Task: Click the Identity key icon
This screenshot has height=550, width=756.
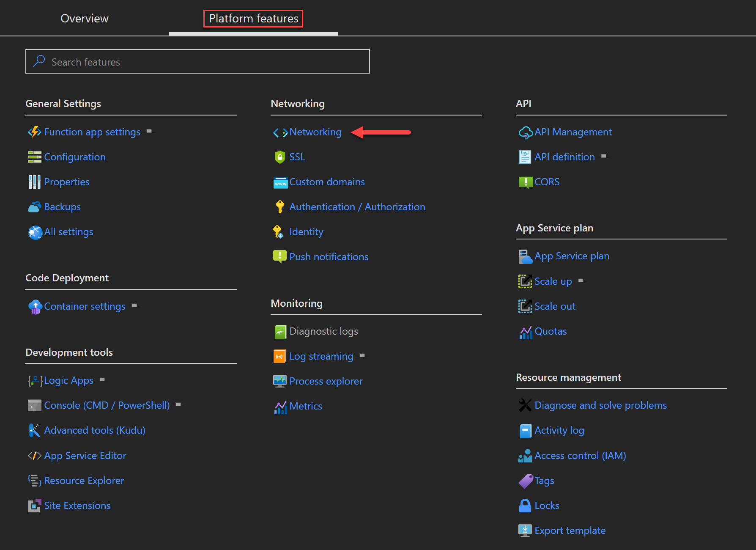Action: point(278,232)
